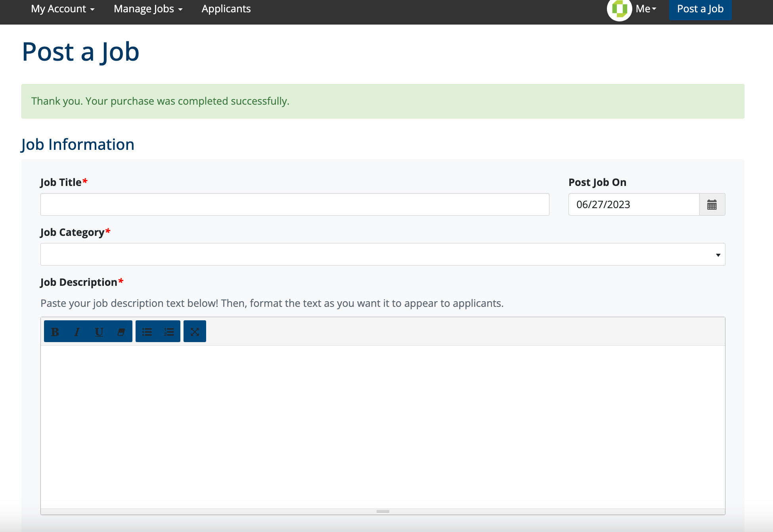Focus the Job Title input field

click(x=295, y=205)
